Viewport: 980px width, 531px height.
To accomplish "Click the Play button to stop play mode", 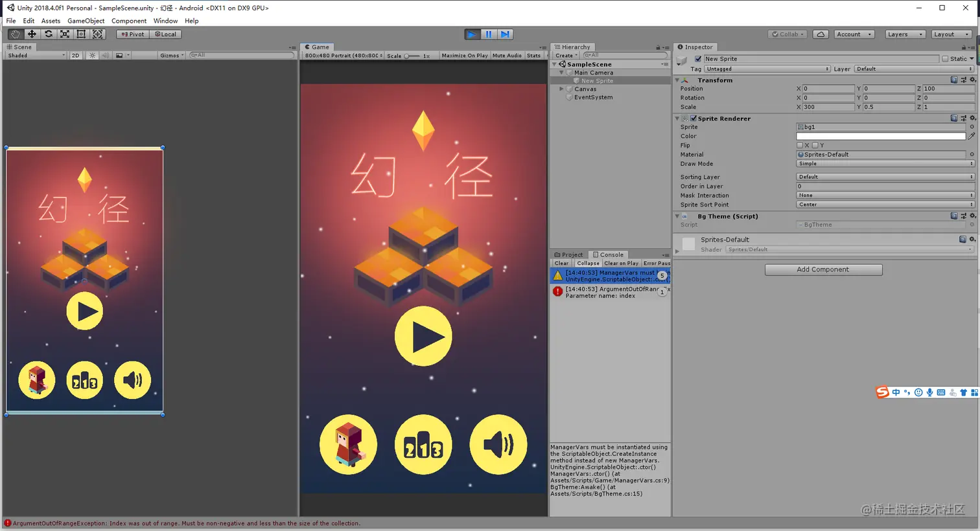I will tap(472, 34).
